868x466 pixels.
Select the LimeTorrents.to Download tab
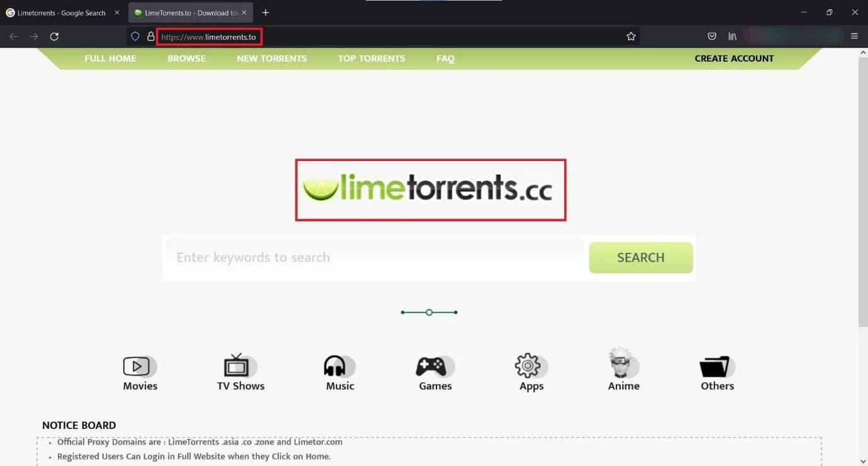[x=191, y=13]
